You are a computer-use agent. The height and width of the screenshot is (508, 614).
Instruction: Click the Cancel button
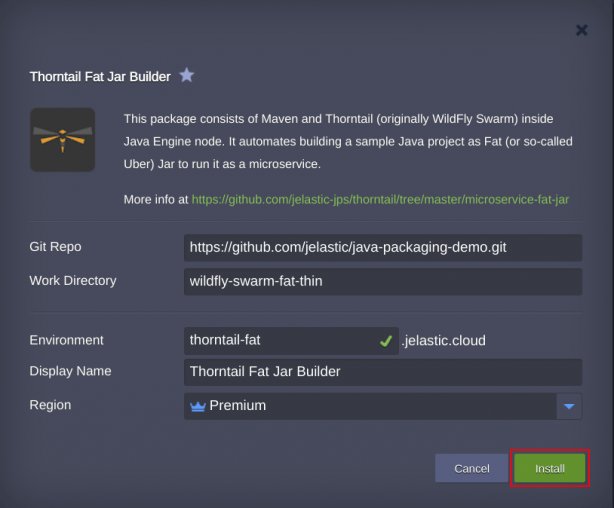(471, 468)
